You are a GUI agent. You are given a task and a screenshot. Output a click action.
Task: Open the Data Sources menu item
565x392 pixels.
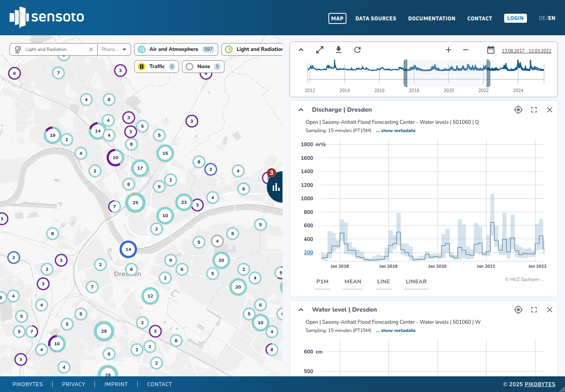pos(375,18)
